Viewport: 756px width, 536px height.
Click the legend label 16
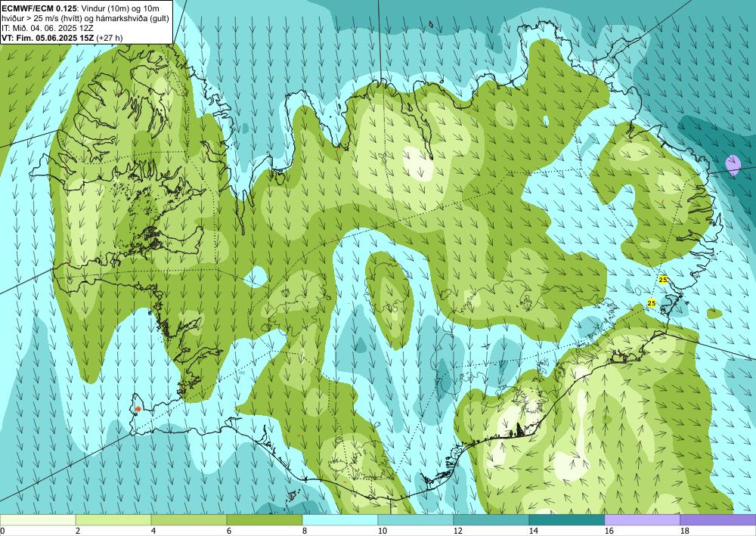609,531
